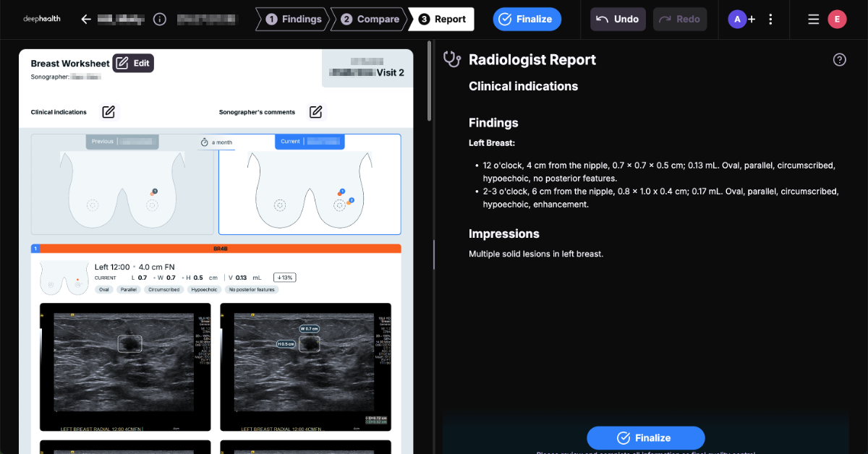Add a collaborator with plus icon
The width and height of the screenshot is (868, 454).
click(752, 20)
